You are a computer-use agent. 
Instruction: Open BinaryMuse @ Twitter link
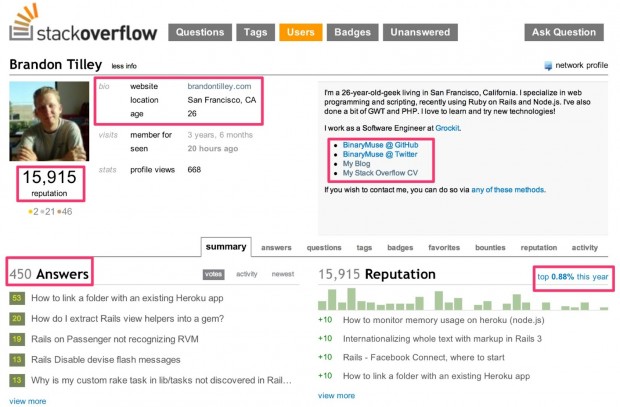(380, 154)
